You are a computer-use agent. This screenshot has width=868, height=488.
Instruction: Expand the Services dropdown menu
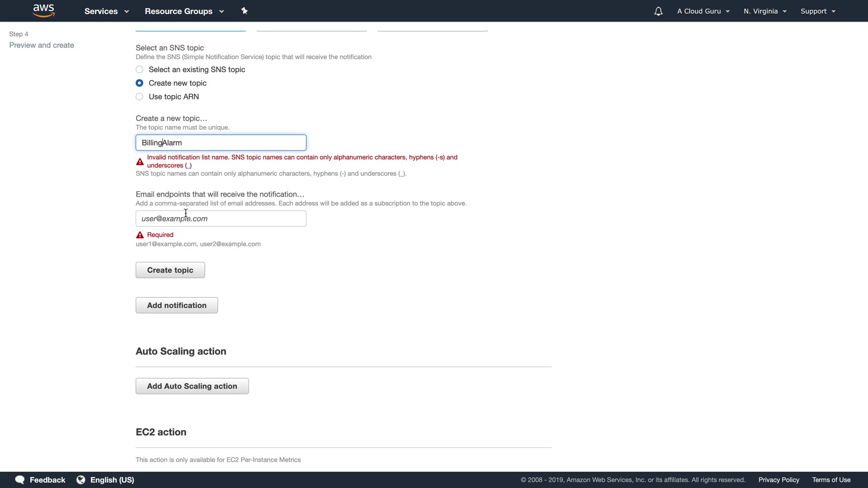pos(107,11)
